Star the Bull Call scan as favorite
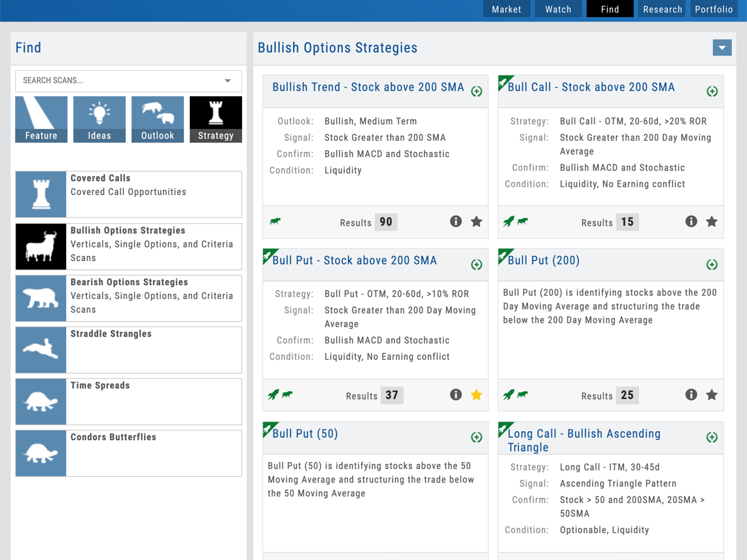 [x=712, y=222]
